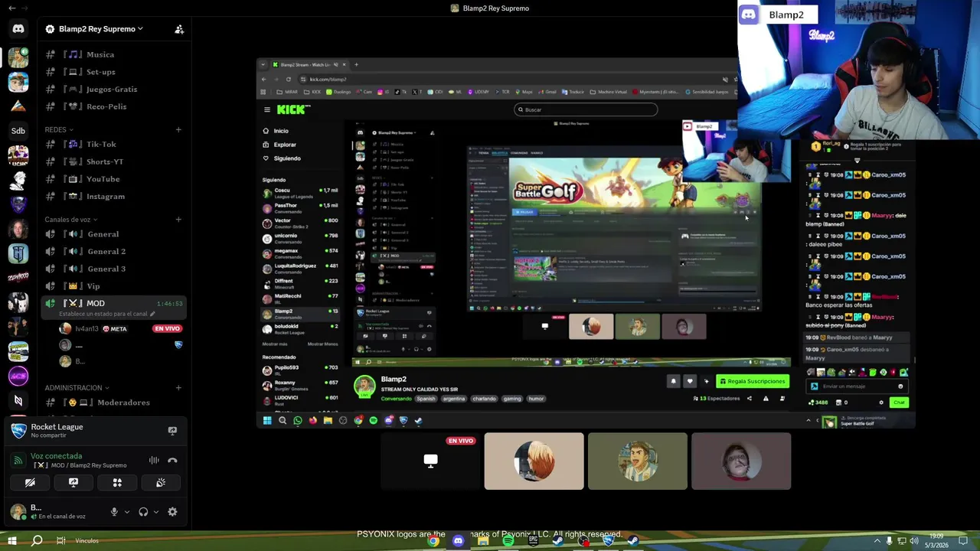Open microphone input options arrow
Screen dimensions: 980x551
point(126,512)
